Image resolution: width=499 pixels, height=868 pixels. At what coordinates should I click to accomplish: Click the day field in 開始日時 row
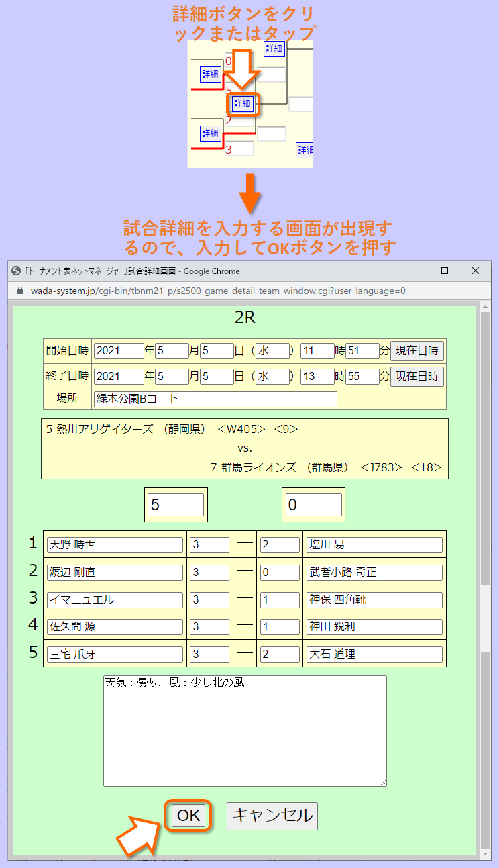[x=217, y=350]
